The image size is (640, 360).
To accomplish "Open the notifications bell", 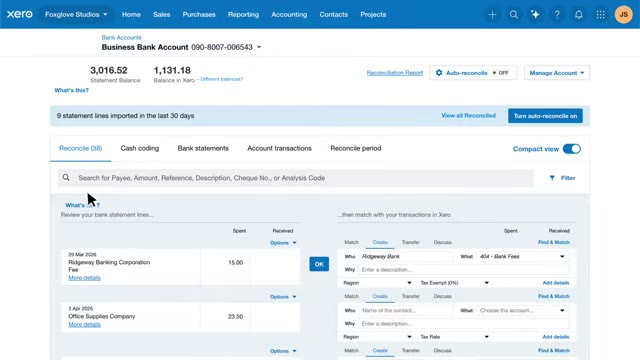I will tap(578, 15).
